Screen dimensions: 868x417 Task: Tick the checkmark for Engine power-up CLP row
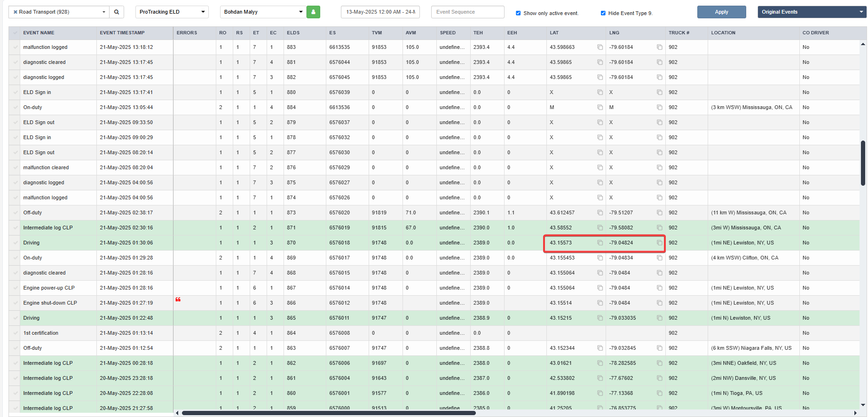click(15, 288)
